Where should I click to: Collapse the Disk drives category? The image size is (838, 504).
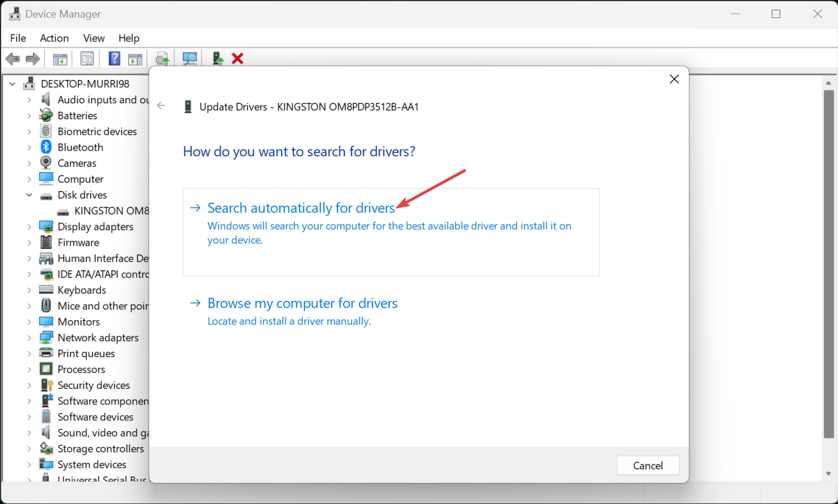[29, 195]
